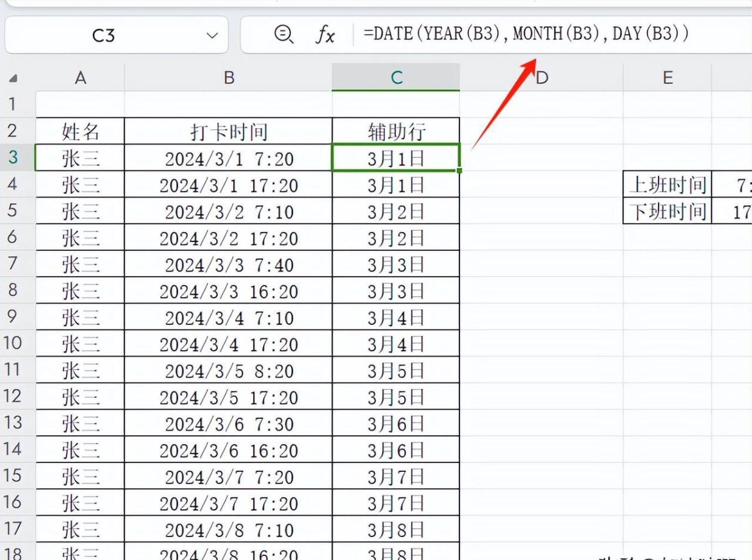Select the active cell C3 showing 3月1日
The image size is (752, 560).
coord(396,158)
